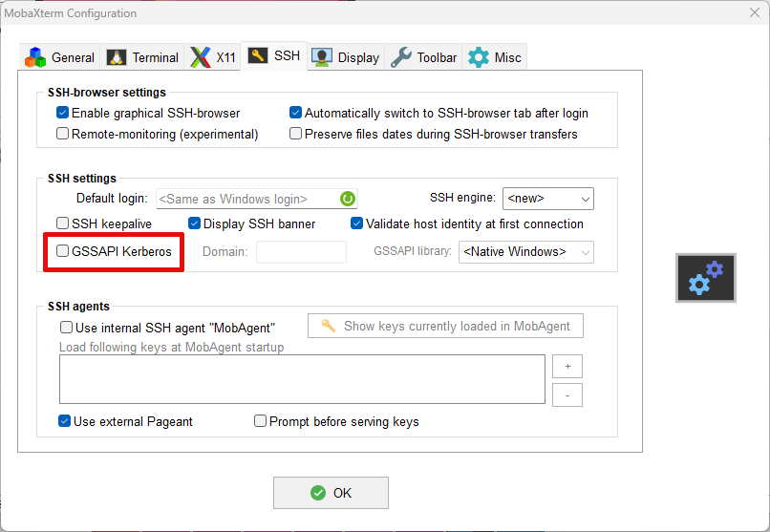Go to the Display tab
Image resolution: width=770 pixels, height=532 pixels.
click(346, 57)
